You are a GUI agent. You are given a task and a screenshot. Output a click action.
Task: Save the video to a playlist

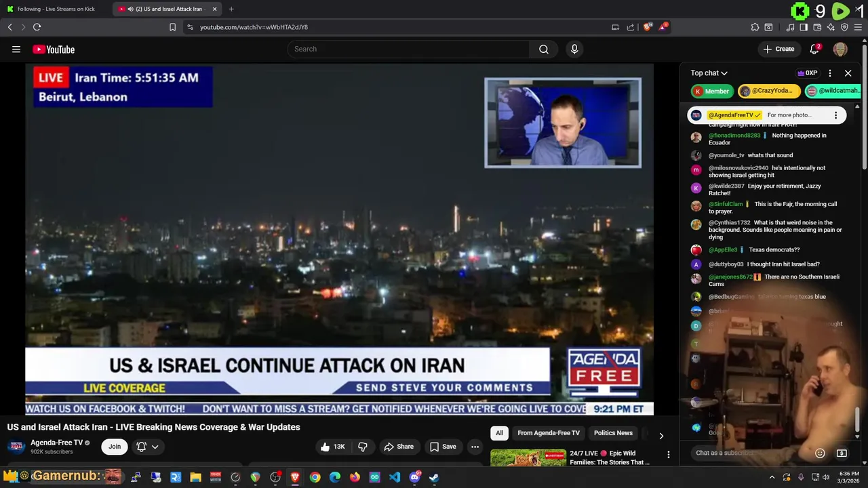click(x=443, y=447)
